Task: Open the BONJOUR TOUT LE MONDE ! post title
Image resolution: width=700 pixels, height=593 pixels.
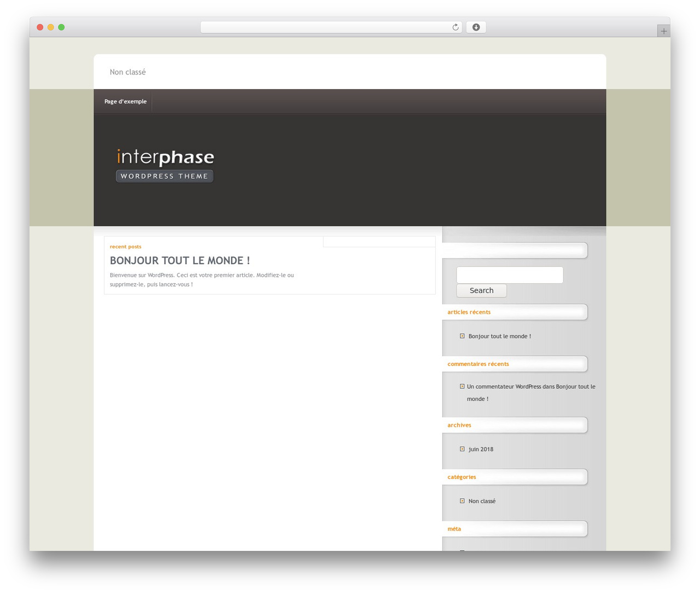Action: (180, 261)
